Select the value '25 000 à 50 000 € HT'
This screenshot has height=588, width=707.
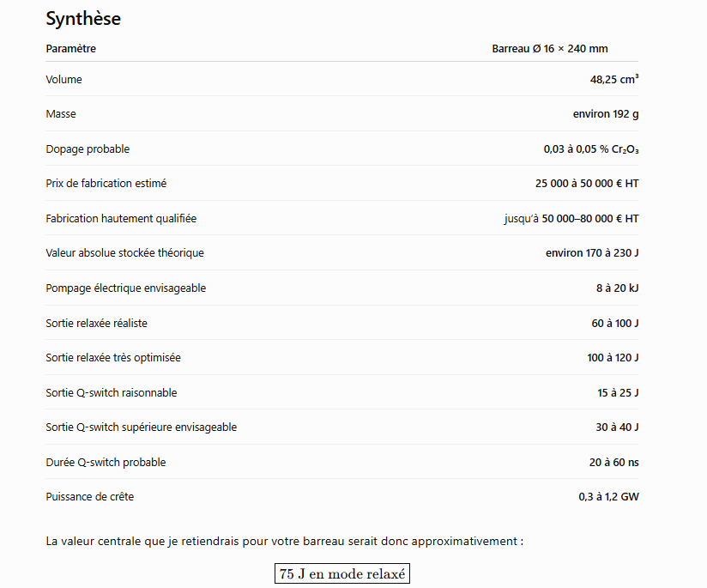pyautogui.click(x=587, y=184)
